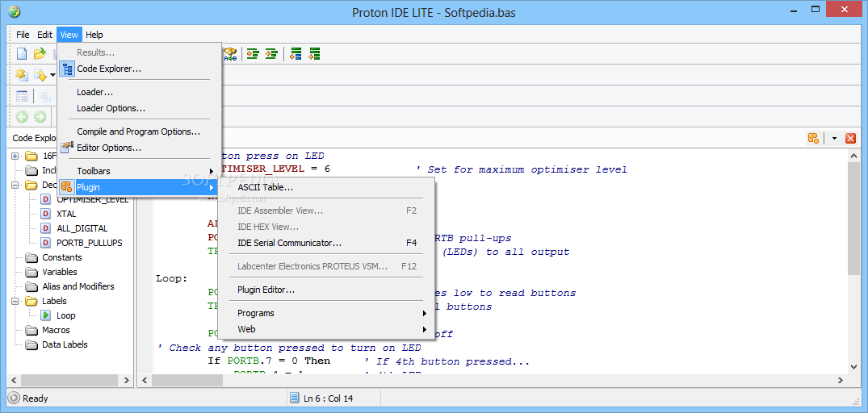Select the Alias and Modifiers folder
This screenshot has width=868, height=413.
pyautogui.click(x=78, y=286)
